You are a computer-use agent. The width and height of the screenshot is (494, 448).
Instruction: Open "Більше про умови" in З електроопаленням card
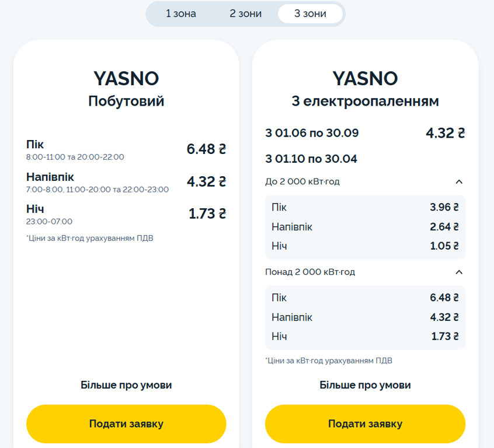click(x=365, y=385)
